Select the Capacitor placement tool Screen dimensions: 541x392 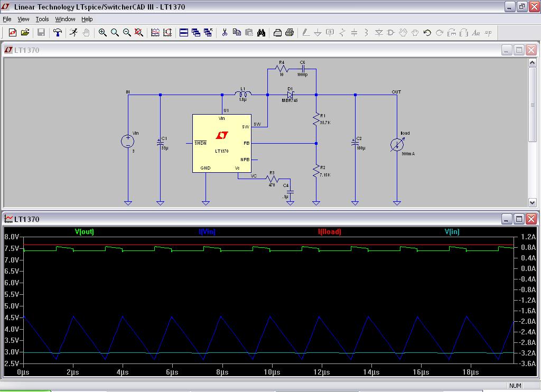(354, 32)
